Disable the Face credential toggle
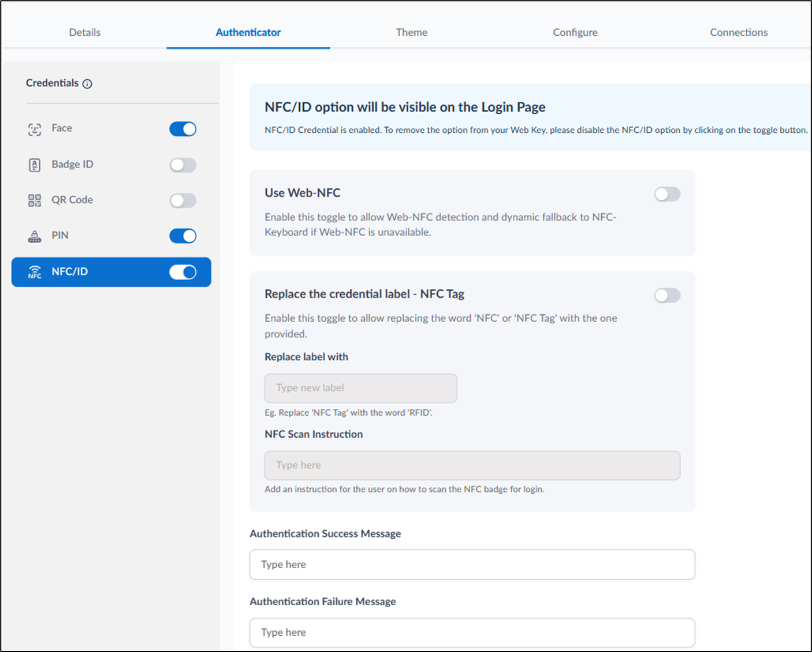Viewport: 812px width, 652px height. [x=183, y=129]
